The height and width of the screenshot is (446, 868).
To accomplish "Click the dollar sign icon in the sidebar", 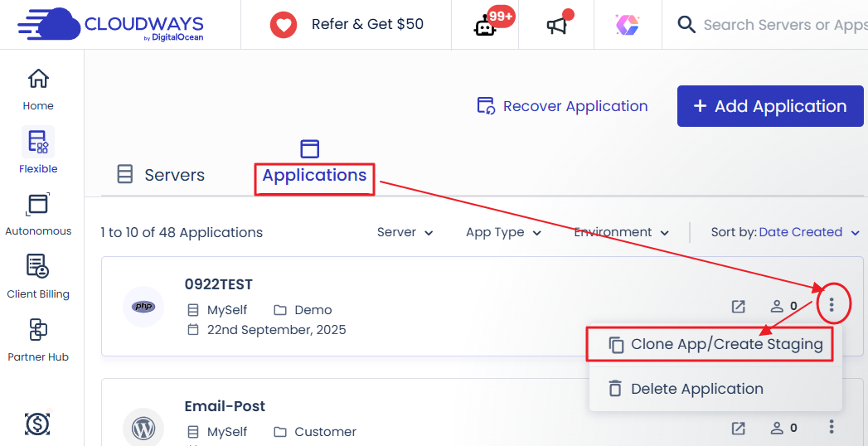I will [x=37, y=424].
